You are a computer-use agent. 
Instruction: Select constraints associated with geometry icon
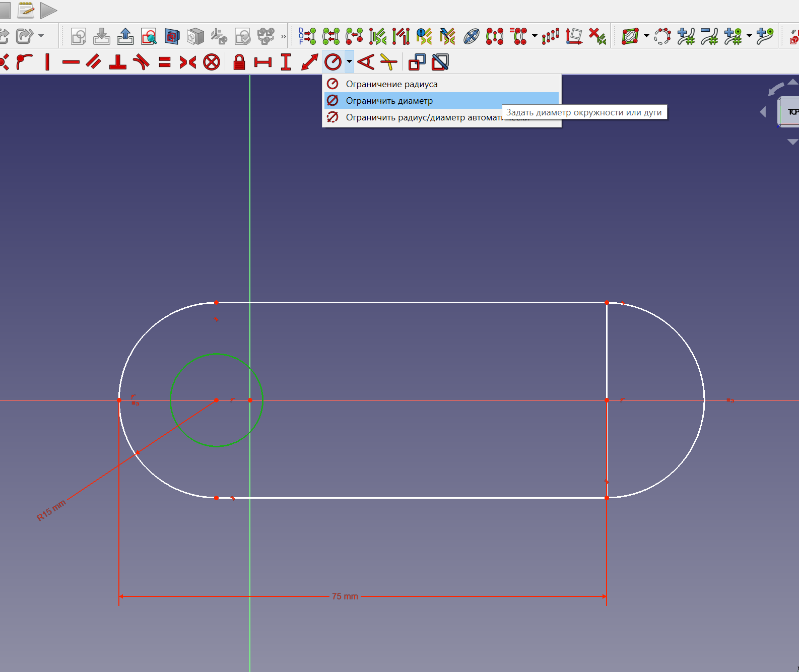(331, 36)
